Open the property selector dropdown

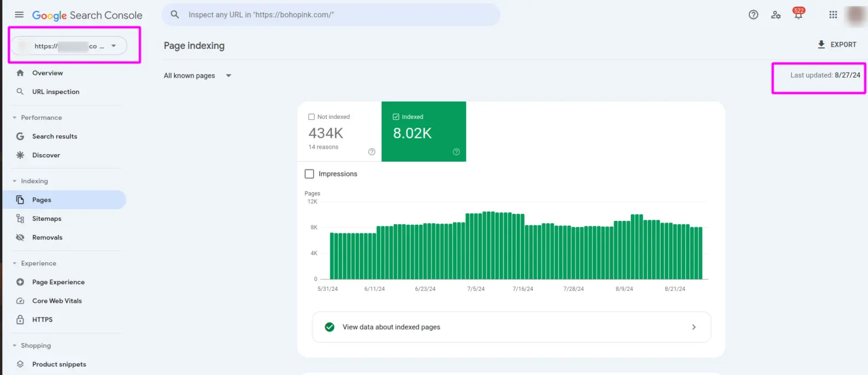coord(69,46)
